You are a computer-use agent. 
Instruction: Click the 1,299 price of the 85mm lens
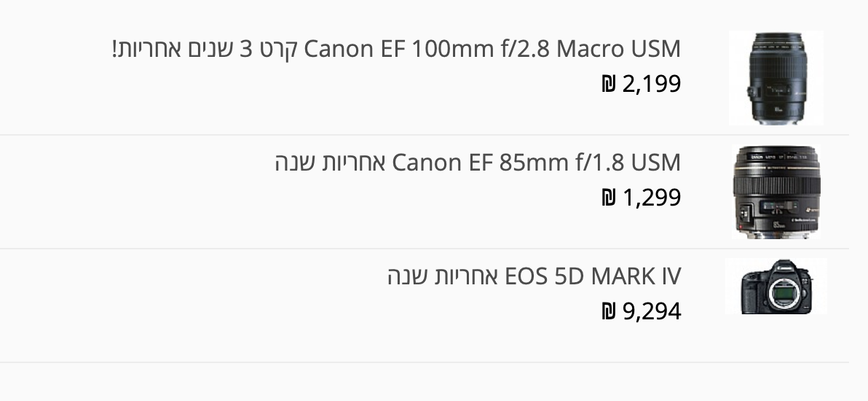click(x=651, y=198)
